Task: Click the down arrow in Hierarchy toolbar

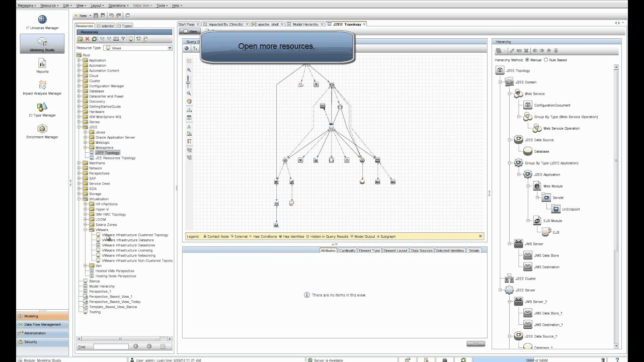Action: pyautogui.click(x=556, y=51)
